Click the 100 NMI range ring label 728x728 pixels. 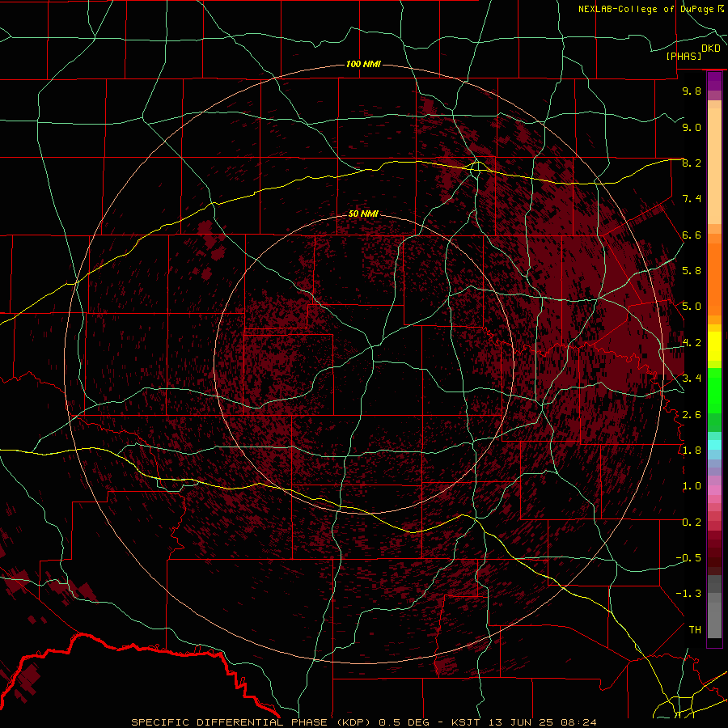click(363, 64)
